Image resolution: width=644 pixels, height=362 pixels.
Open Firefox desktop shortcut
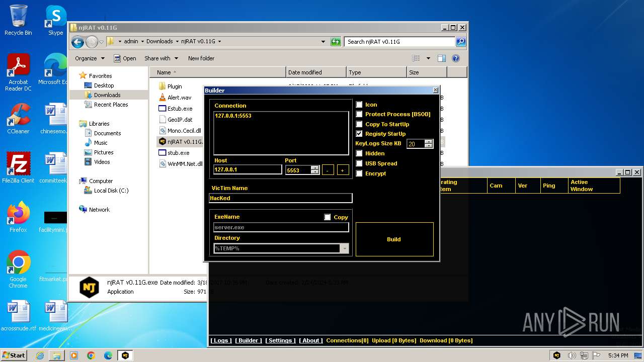tap(18, 217)
